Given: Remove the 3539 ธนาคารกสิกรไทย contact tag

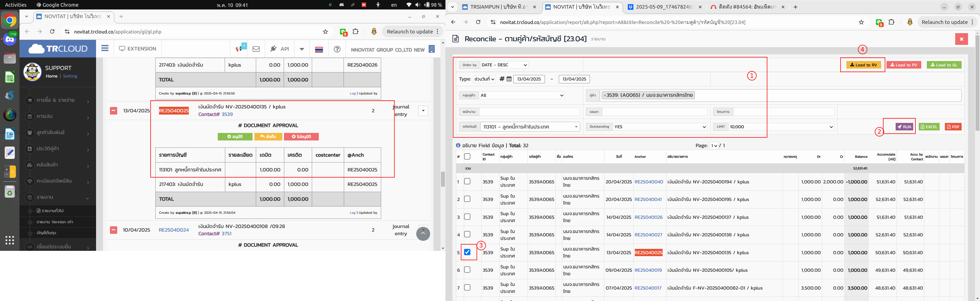Looking at the screenshot, I should pos(604,95).
